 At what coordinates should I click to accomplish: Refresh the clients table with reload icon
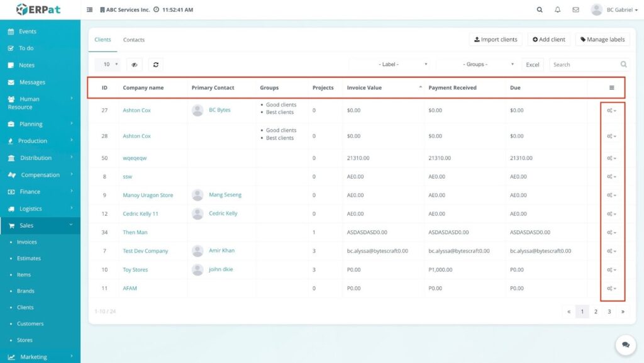tap(155, 64)
